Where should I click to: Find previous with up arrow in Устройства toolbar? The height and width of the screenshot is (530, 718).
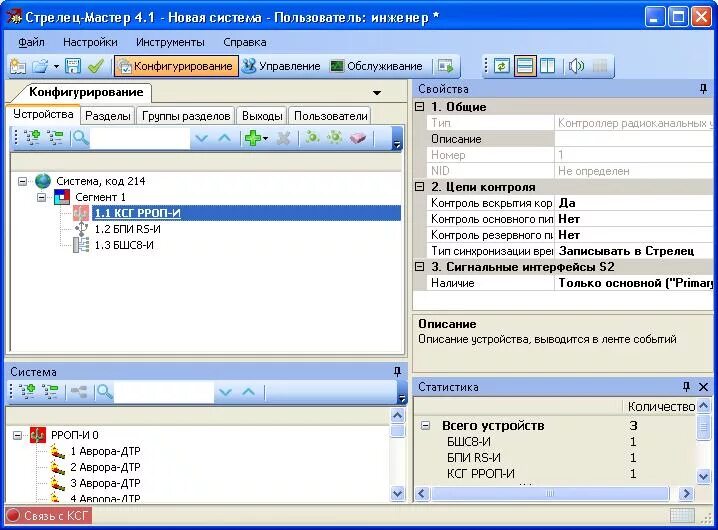[224, 137]
